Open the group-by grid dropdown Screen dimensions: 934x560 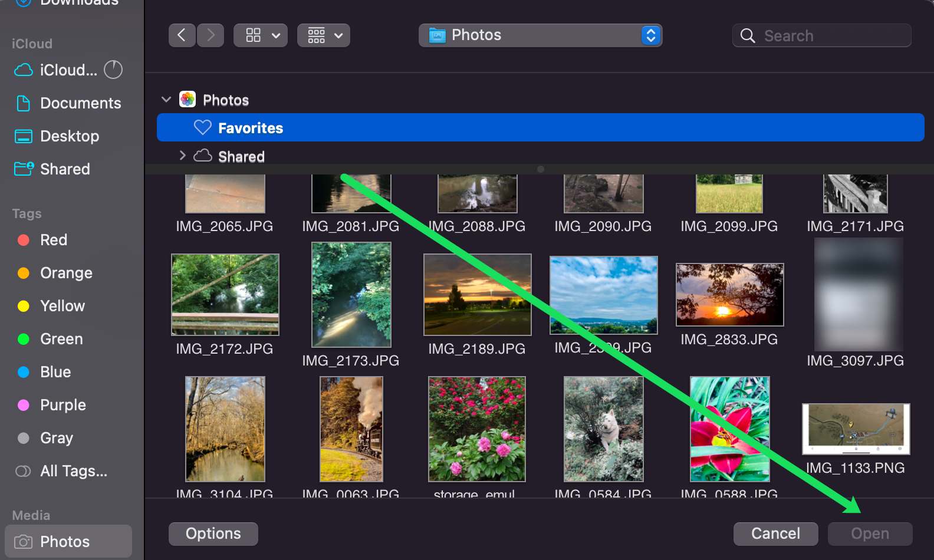pos(324,35)
